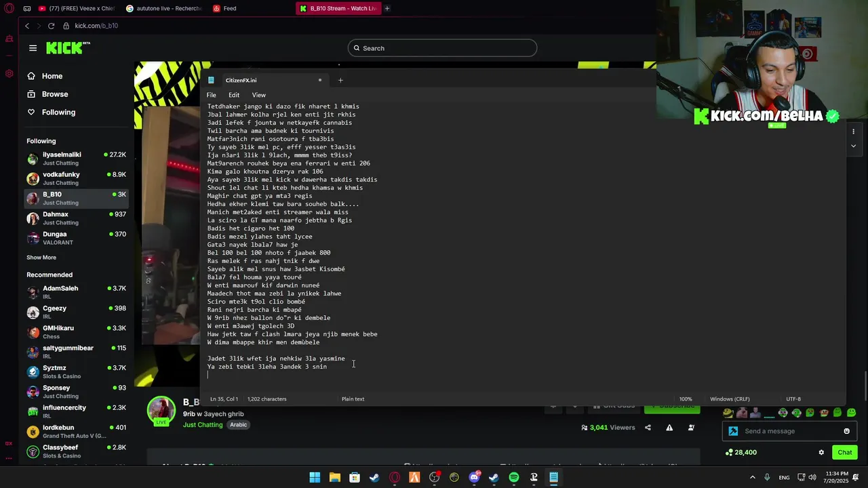This screenshot has width=868, height=488.
Task: Open Notepad Edit menu
Action: [234, 95]
